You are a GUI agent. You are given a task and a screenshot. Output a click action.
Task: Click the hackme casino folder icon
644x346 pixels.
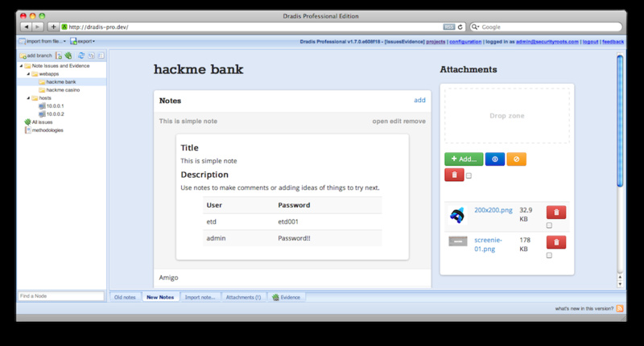(x=42, y=90)
